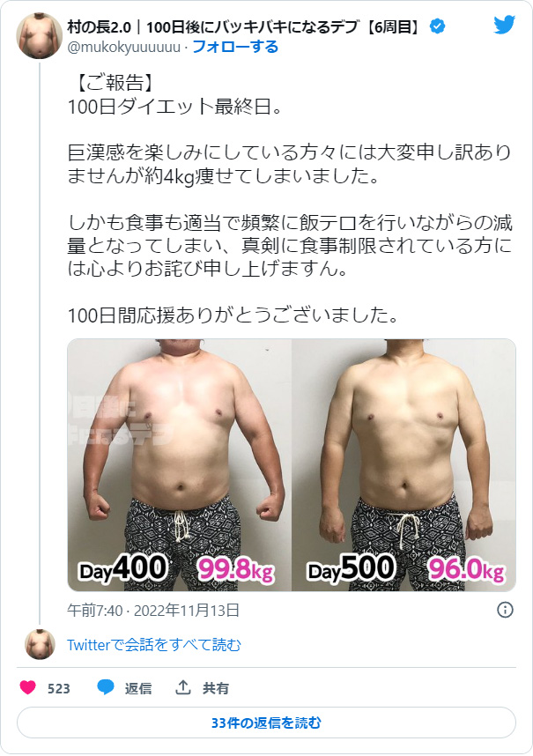
Task: Click the share upload arrow icon
Action: pyautogui.click(x=182, y=687)
